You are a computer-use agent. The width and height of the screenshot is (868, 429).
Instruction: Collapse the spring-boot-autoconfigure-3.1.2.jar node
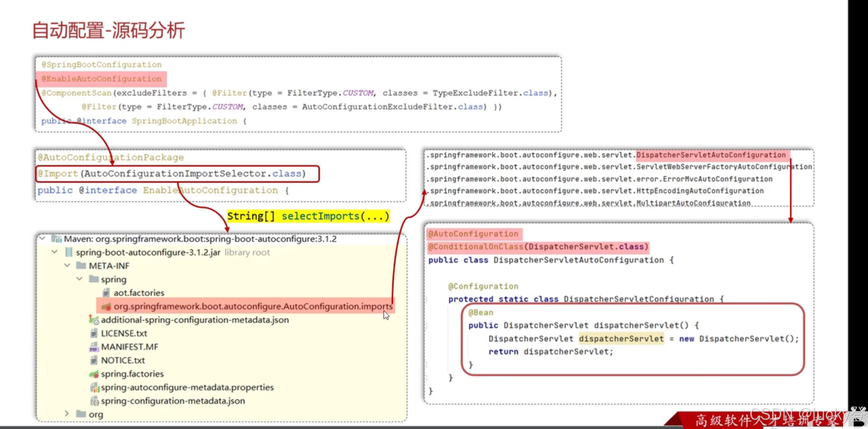[55, 252]
